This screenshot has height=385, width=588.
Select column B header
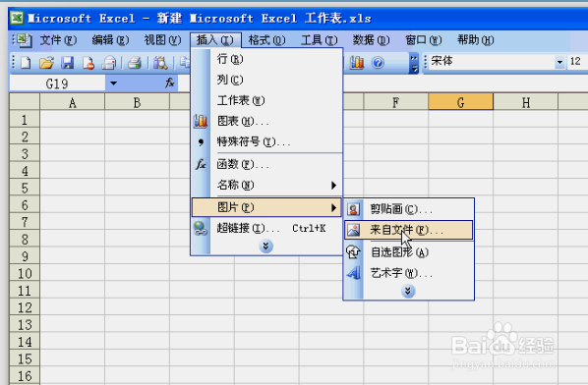point(138,102)
